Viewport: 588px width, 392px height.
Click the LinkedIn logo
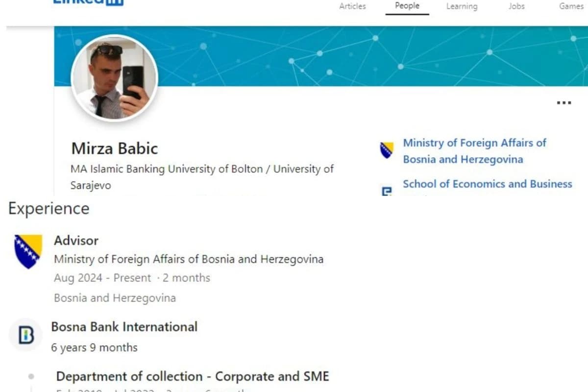click(x=88, y=2)
